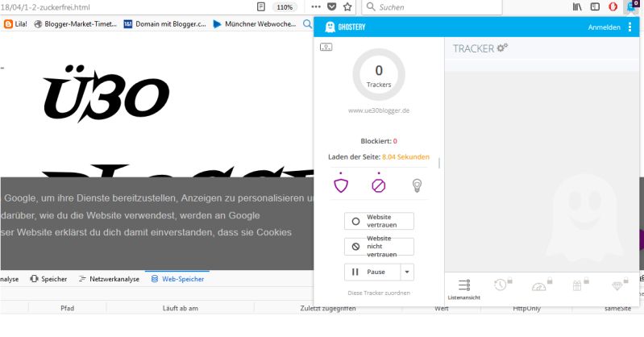This screenshot has width=644, height=337.
Task: Open Ghostery's vertical dots menu
Action: [629, 27]
